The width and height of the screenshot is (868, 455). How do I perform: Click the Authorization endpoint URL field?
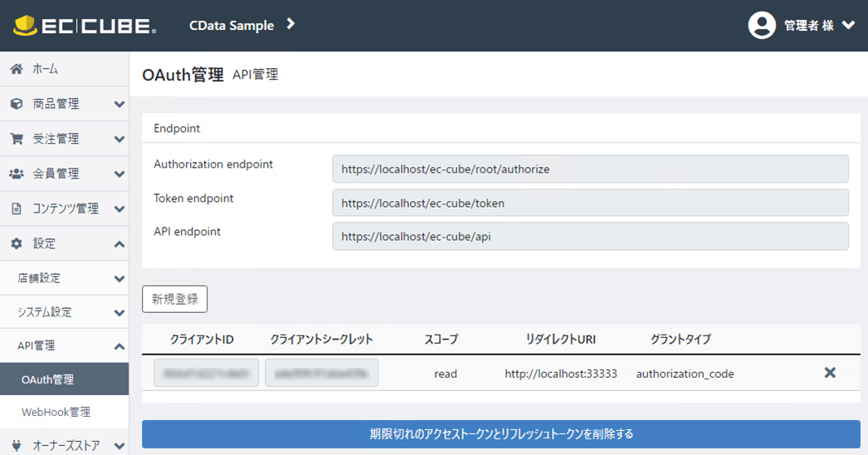pyautogui.click(x=590, y=169)
